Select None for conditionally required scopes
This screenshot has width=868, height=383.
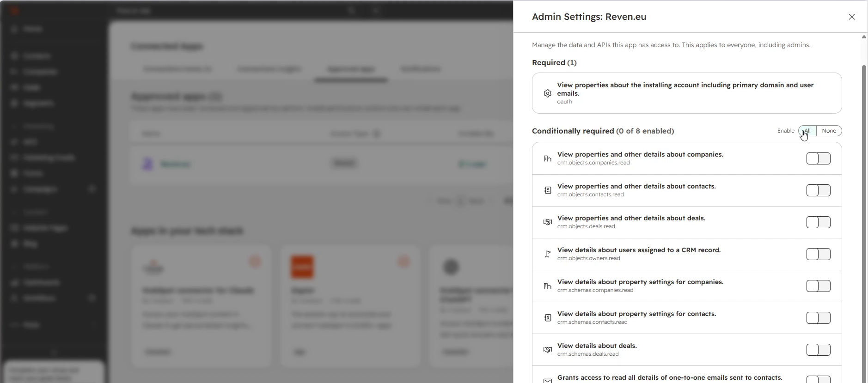829,131
